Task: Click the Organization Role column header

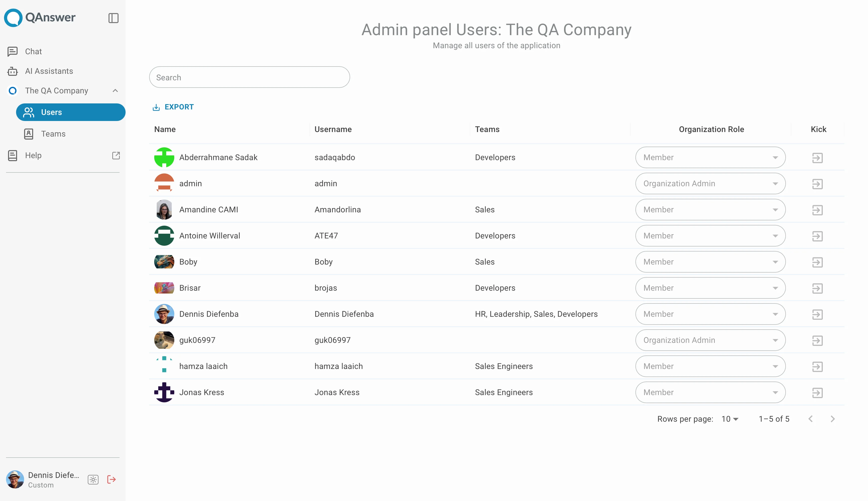Action: [711, 129]
